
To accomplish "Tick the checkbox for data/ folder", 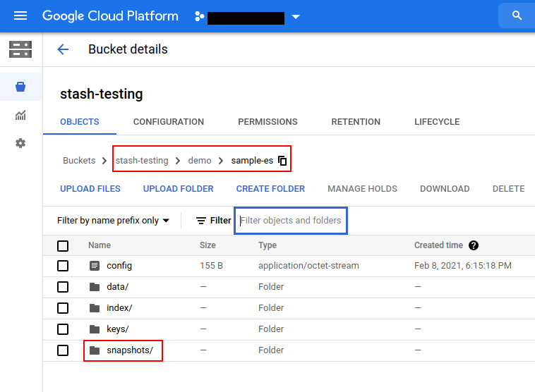I will [x=63, y=287].
